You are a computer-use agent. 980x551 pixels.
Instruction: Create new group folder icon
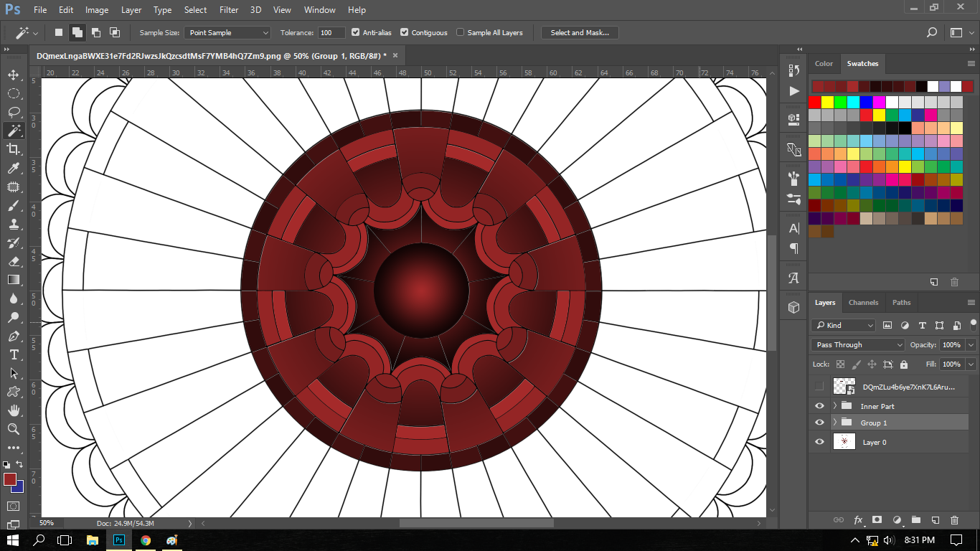pyautogui.click(x=916, y=520)
